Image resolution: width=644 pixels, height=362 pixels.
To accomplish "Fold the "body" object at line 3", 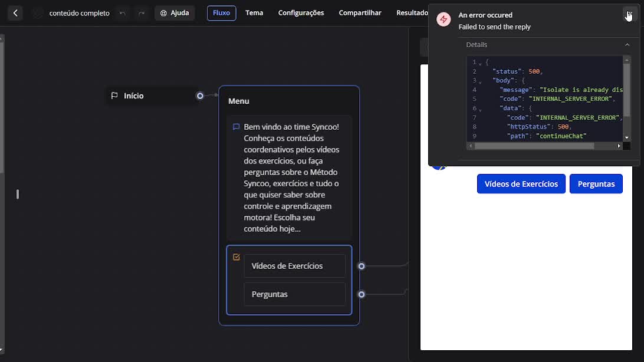I will (480, 81).
